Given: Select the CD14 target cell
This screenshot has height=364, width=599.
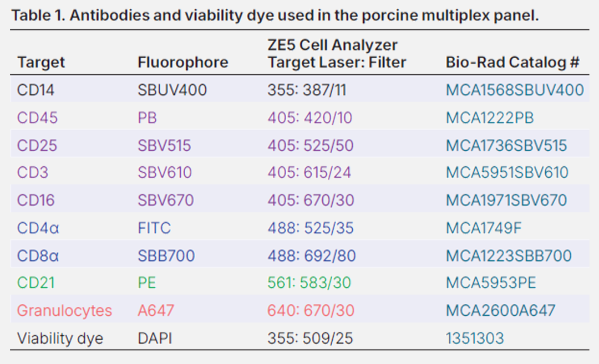Looking at the screenshot, I should click(35, 90).
